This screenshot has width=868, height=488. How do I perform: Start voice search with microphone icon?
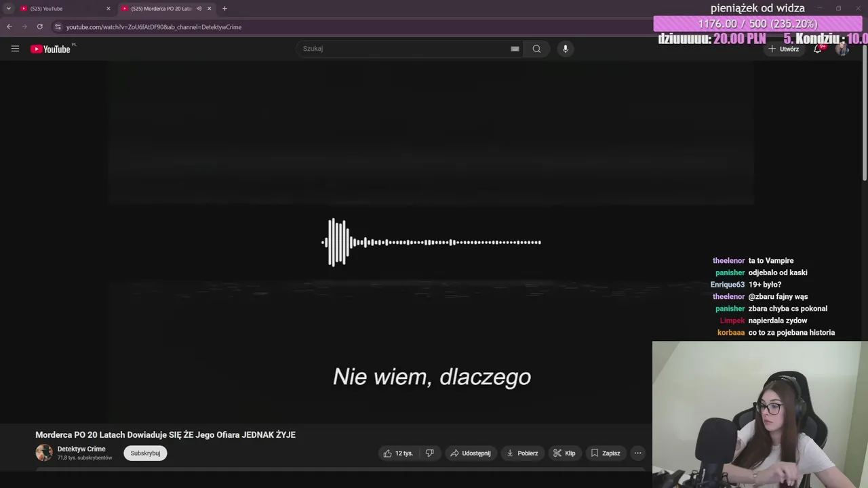(x=566, y=49)
